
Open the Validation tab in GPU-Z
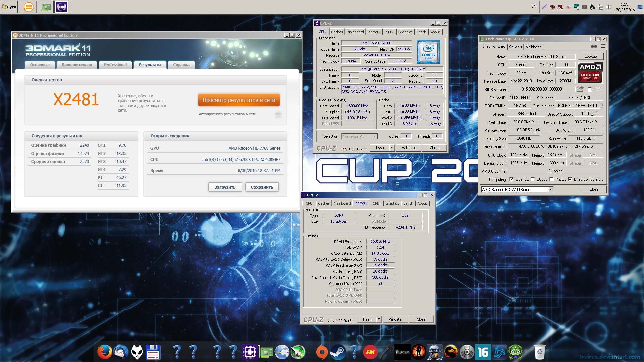point(533,47)
